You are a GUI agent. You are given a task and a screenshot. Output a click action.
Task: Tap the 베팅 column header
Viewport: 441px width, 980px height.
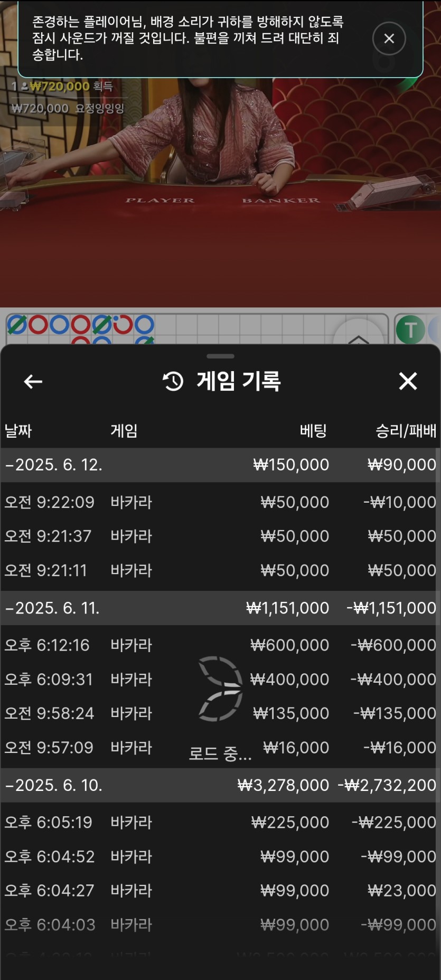coord(314,431)
